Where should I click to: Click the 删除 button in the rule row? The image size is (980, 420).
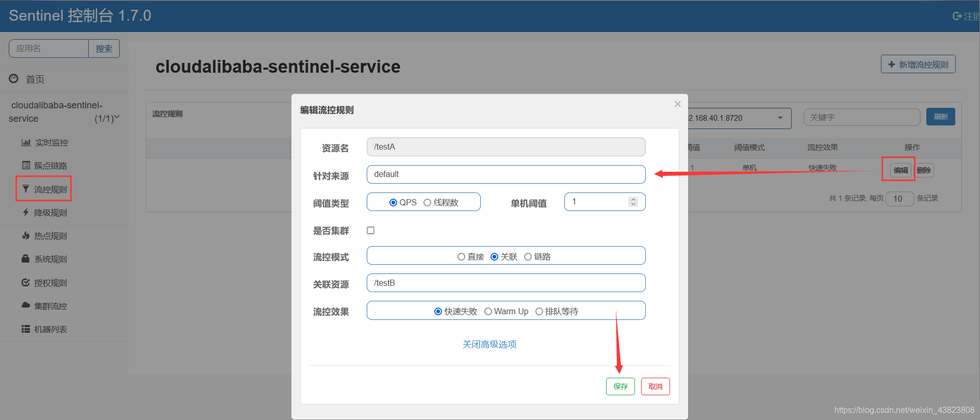pos(924,170)
